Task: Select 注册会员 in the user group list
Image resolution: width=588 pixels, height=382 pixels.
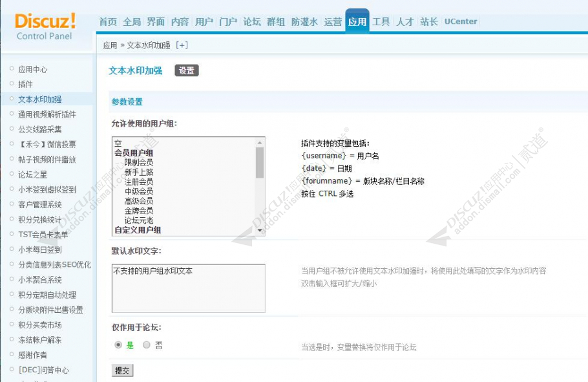Action: [x=139, y=182]
